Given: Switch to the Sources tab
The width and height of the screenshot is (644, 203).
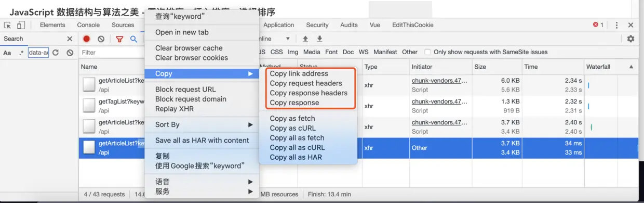Looking at the screenshot, I should [123, 25].
